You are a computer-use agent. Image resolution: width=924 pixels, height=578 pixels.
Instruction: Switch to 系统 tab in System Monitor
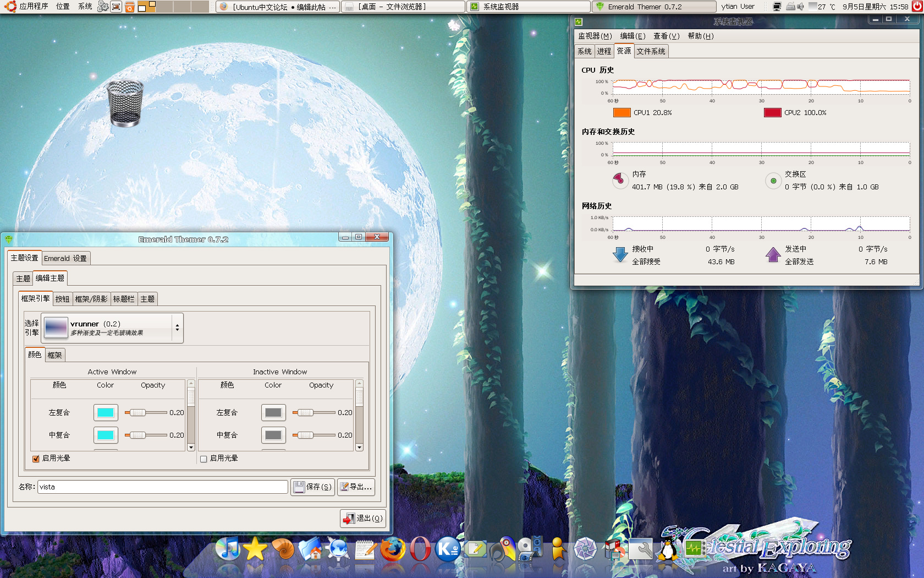[585, 51]
